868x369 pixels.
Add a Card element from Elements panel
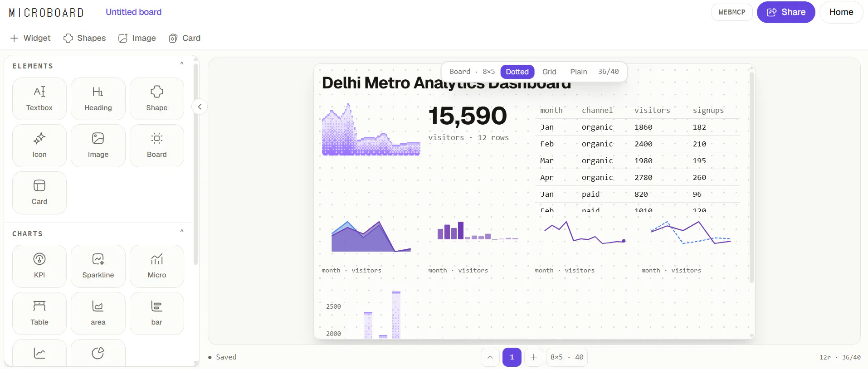tap(39, 193)
